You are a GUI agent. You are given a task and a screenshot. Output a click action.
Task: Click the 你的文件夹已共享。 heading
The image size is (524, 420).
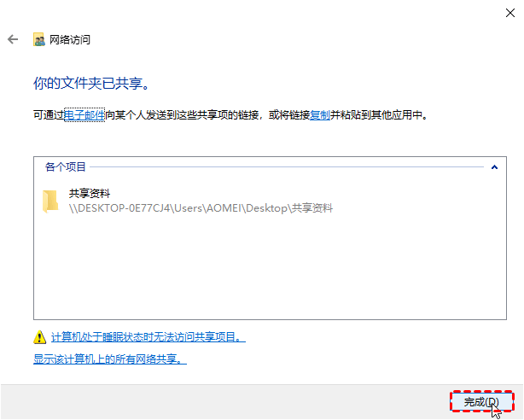click(x=91, y=84)
